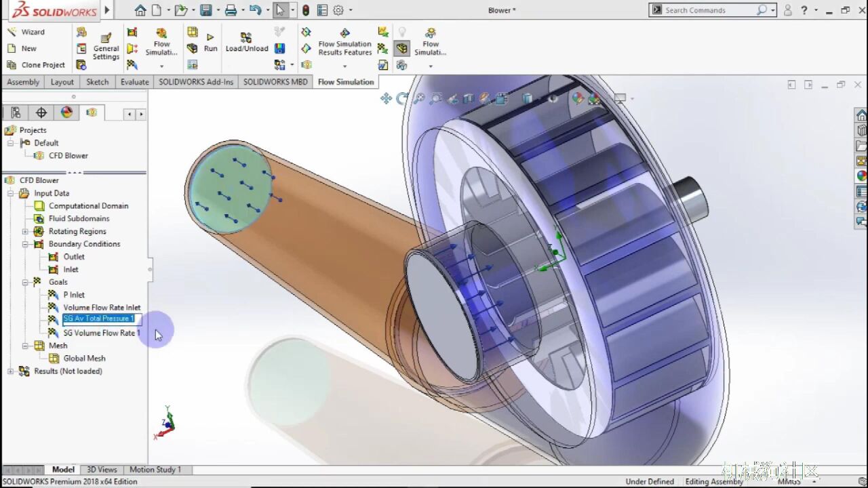Open the SOLIDWORKS MBD tab

[275, 82]
